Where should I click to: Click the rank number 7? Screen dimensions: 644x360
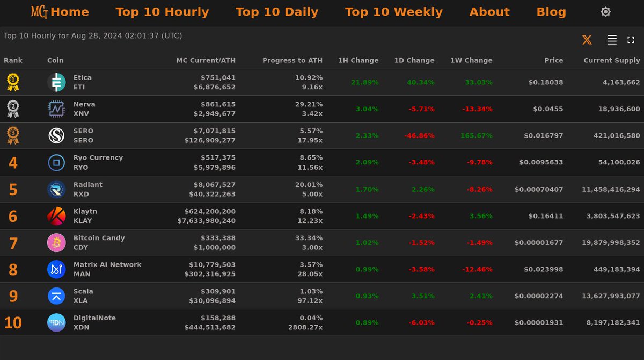(13, 243)
